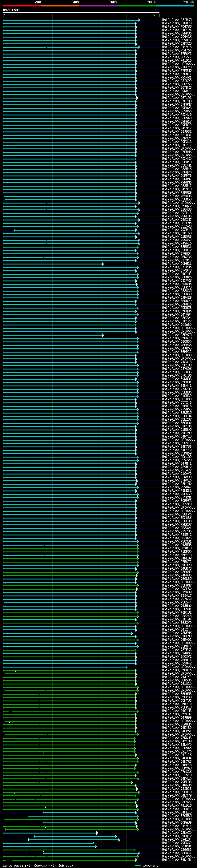Select hit UniRef100_Q38JH1
The image size is (197, 868).
[177, 166]
